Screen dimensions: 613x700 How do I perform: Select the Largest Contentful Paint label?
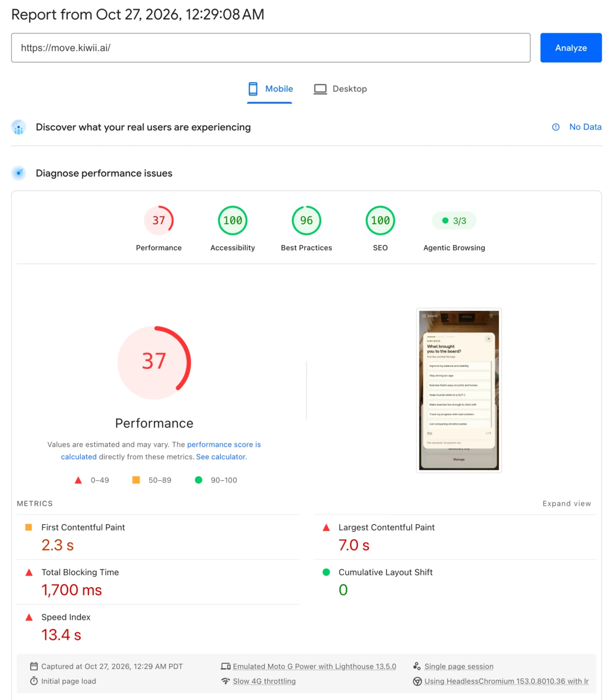tap(387, 527)
